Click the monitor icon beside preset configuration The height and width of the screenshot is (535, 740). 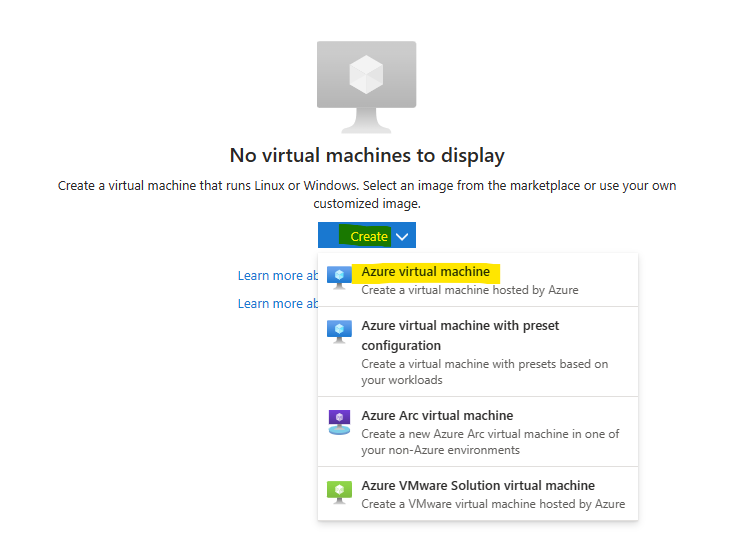339,332
